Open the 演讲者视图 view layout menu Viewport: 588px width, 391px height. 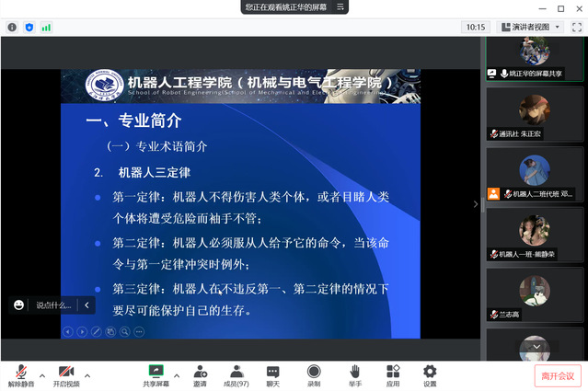[536, 27]
